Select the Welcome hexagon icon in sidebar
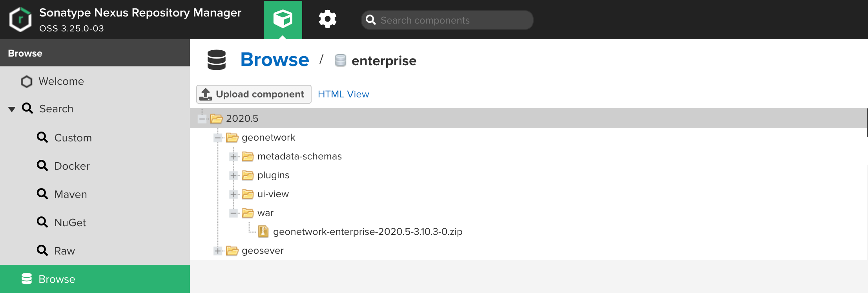The width and height of the screenshot is (868, 293). 27,81
